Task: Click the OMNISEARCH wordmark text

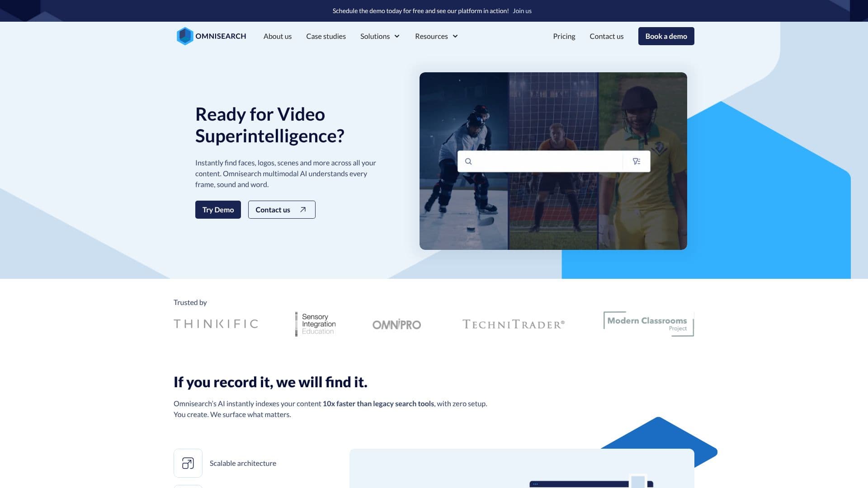Action: point(221,36)
